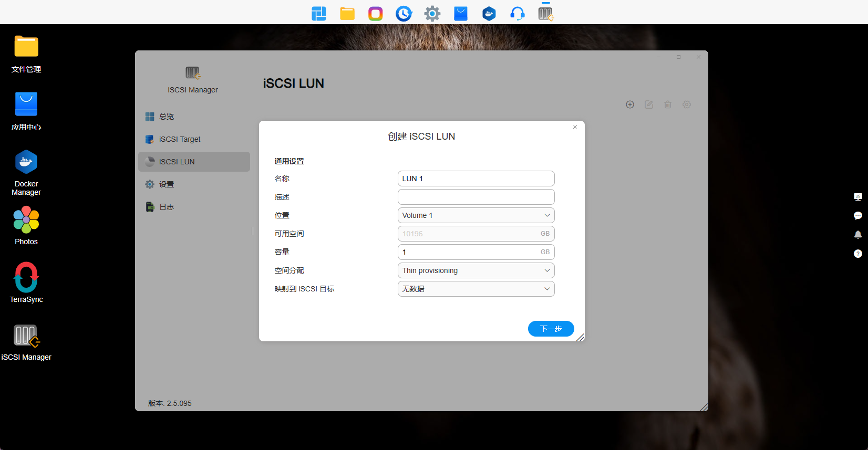Screen dimensions: 868x450
Task: Launch the Photos app icon in top bar
Action: (x=376, y=14)
